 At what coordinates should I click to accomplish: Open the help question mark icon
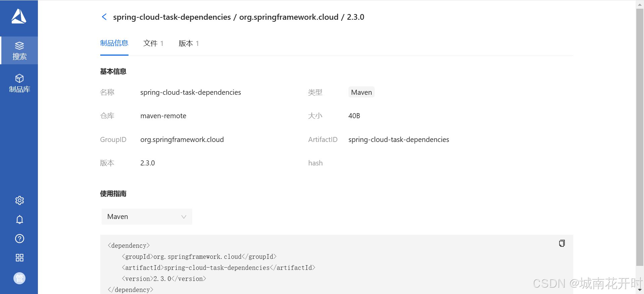click(x=19, y=238)
